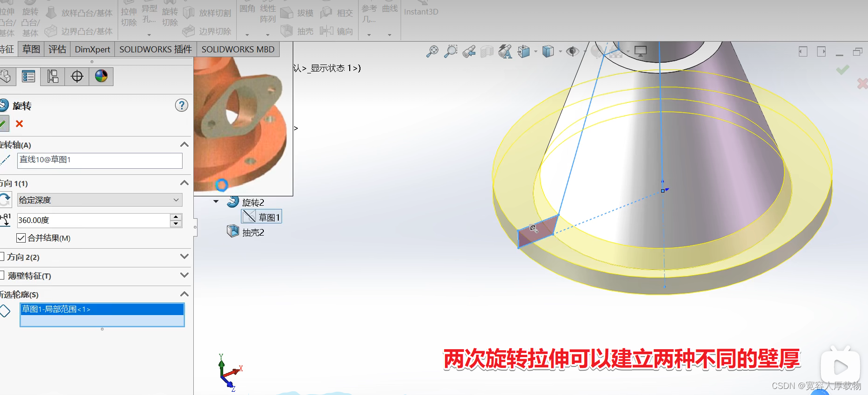Click the 360.00度 angle input field

coord(93,220)
